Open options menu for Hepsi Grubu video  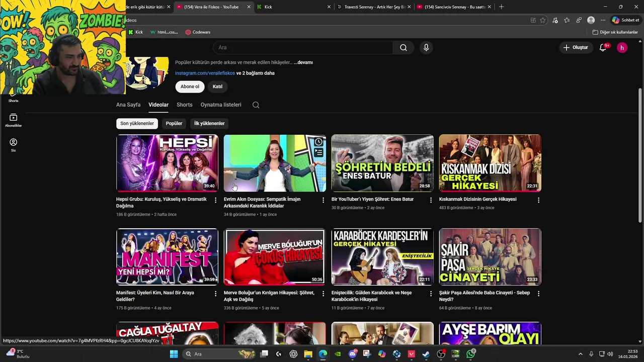click(x=215, y=200)
